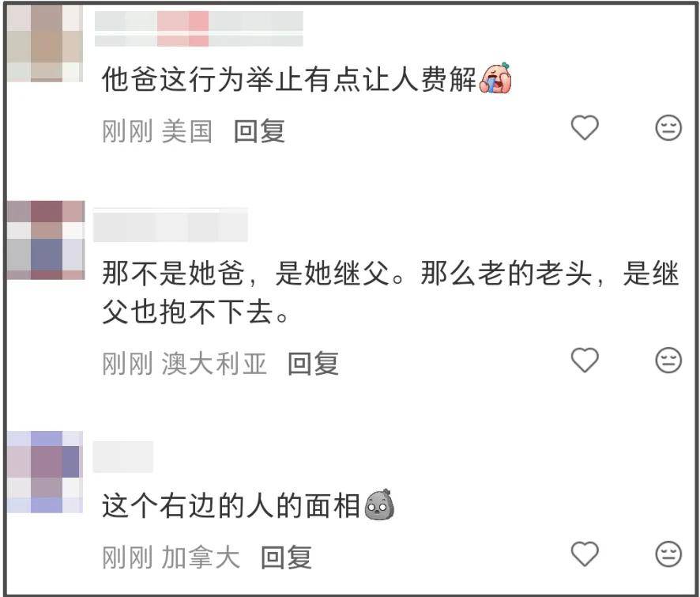The image size is (700, 597).
Task: Tap the gray shocked emoji after 面相
Action: pos(379,504)
